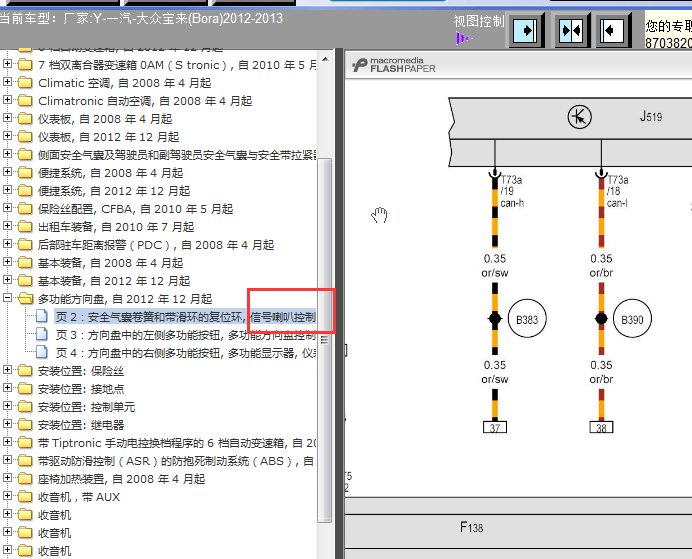The image size is (692, 559).
Task: Click the Macromedia FlashPaper logo
Action: click(394, 65)
